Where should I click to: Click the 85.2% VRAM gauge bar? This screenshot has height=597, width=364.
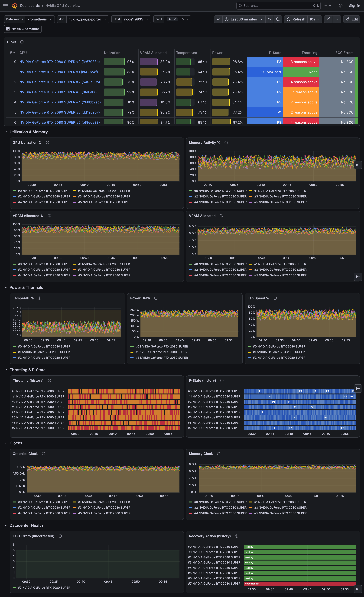pos(149,72)
